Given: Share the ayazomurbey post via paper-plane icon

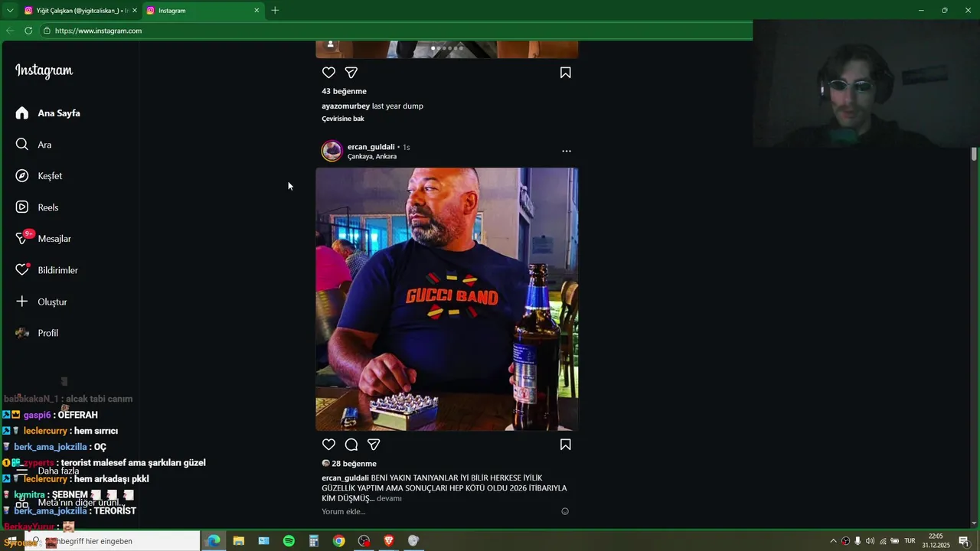Looking at the screenshot, I should 351,73.
